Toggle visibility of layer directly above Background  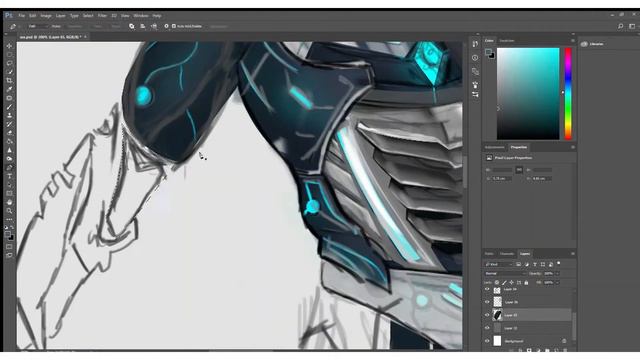(x=487, y=328)
